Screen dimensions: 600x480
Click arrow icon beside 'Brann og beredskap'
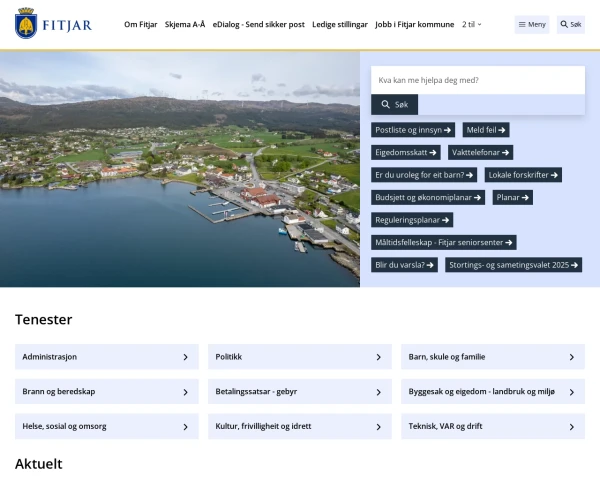tap(185, 392)
